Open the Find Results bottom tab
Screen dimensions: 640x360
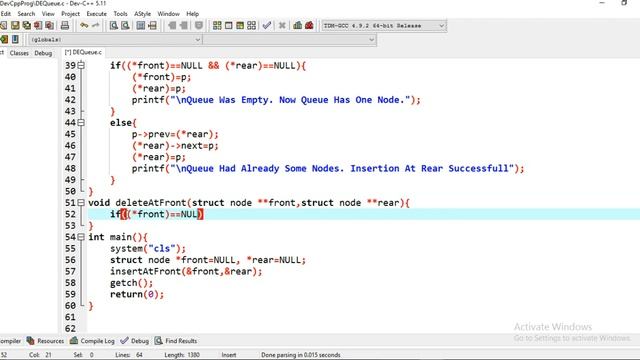[176, 340]
